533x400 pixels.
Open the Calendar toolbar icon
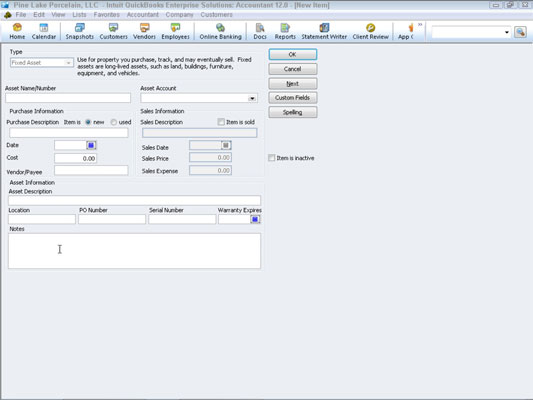pyautogui.click(x=44, y=32)
